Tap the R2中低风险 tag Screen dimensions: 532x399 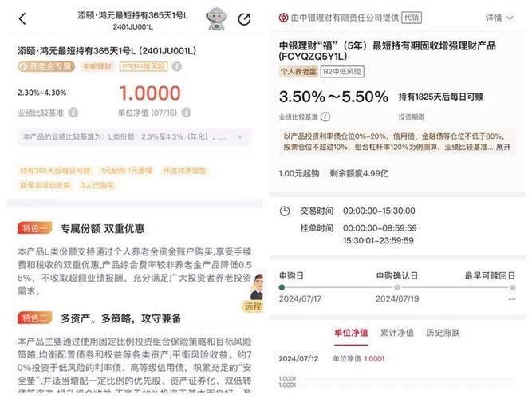[342, 72]
